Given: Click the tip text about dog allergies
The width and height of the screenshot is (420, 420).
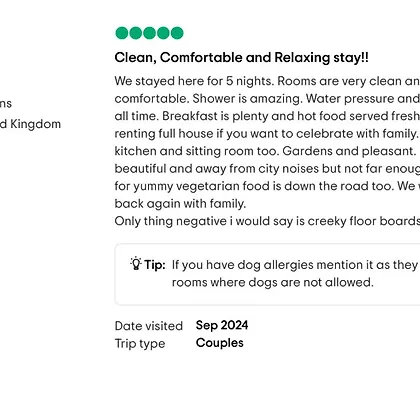Looking at the screenshot, I should (296, 273).
